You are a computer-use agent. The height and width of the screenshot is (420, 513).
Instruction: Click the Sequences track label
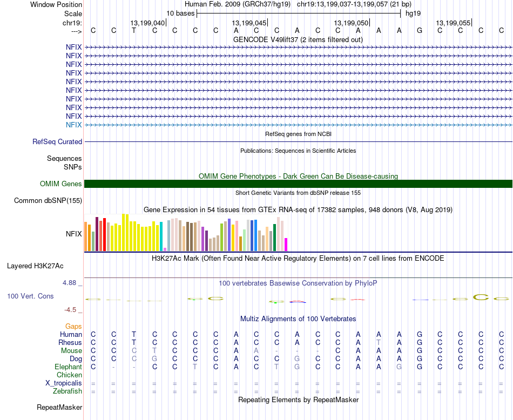64,158
